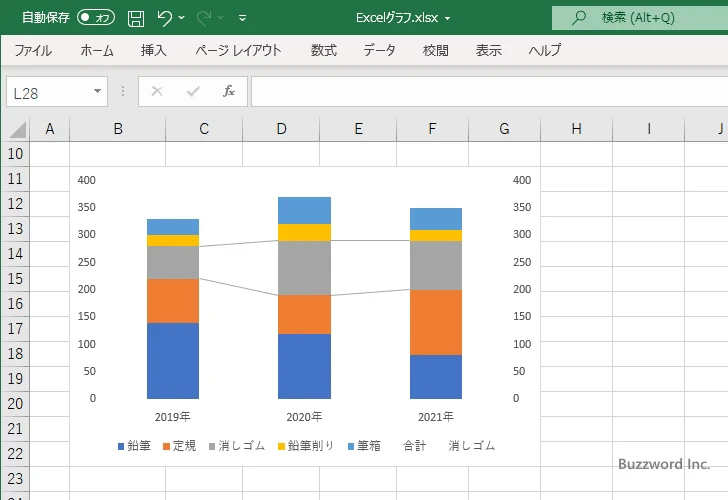Click the 鉛筆 blue legend swatch
Image resolution: width=728 pixels, height=500 pixels.
tap(121, 447)
